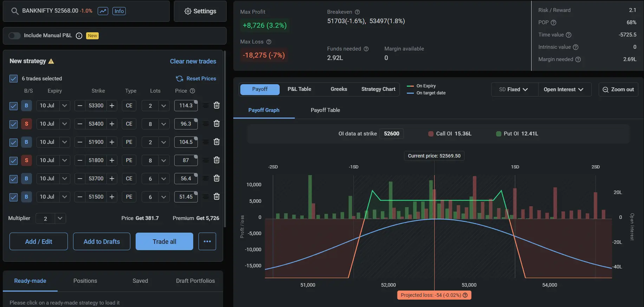The image size is (644, 307).
Task: Click the drag handle on the 53300 row
Action: pos(206,105)
